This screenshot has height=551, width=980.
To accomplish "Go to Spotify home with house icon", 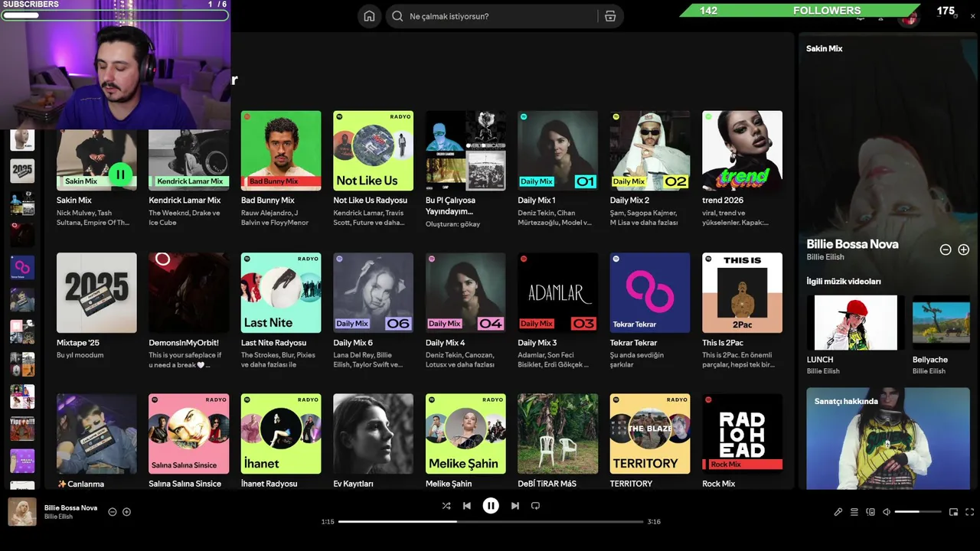I will (x=369, y=16).
